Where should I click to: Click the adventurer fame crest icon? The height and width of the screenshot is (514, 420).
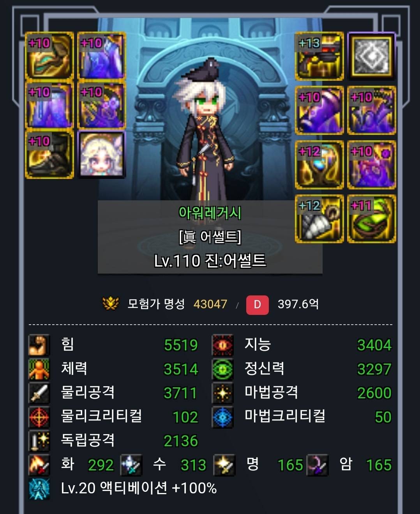pyautogui.click(x=110, y=304)
